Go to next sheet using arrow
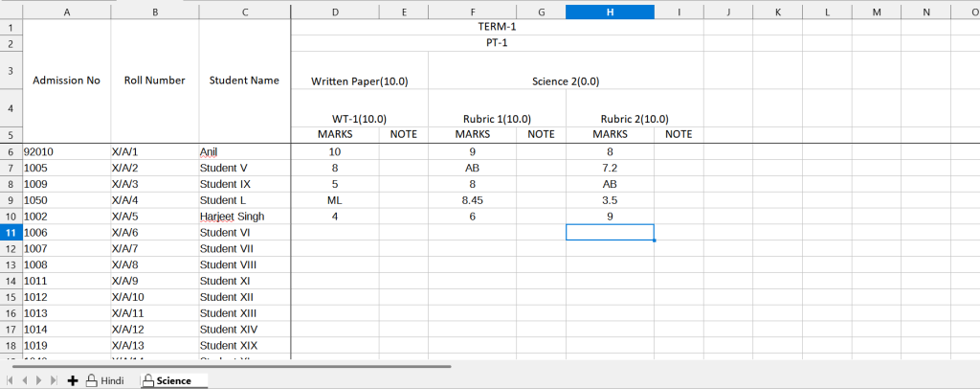The height and width of the screenshot is (389, 980). click(39, 380)
